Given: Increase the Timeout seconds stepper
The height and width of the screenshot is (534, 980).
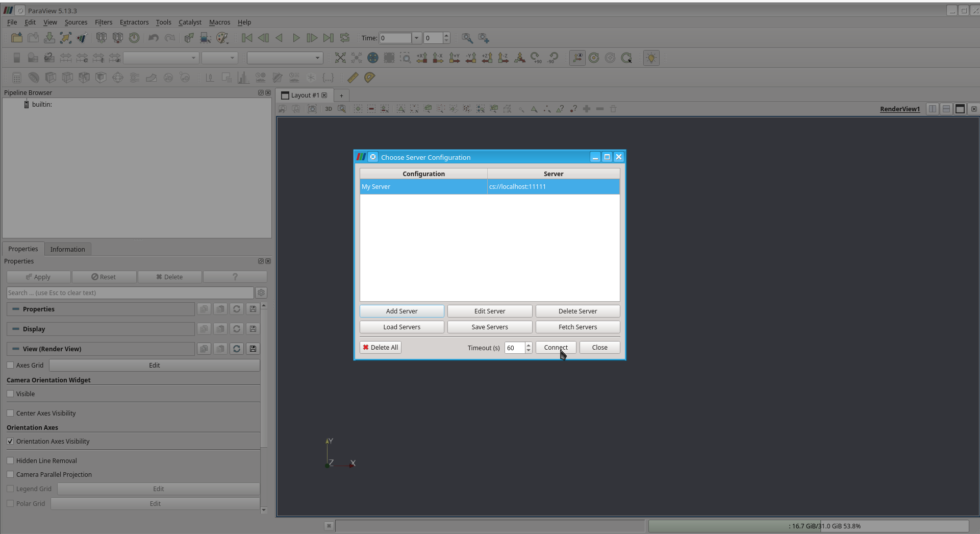Looking at the screenshot, I should coord(529,345).
